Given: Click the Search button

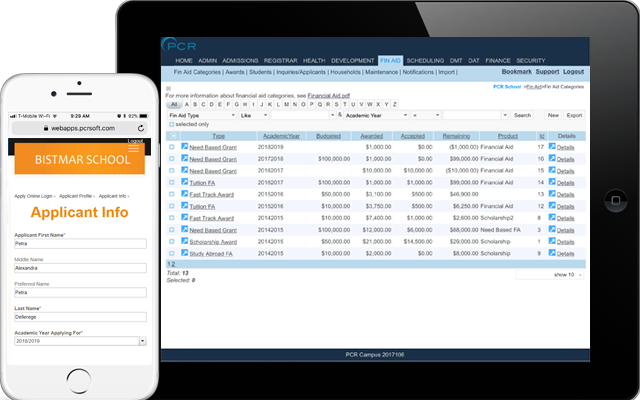Looking at the screenshot, I should [522, 116].
